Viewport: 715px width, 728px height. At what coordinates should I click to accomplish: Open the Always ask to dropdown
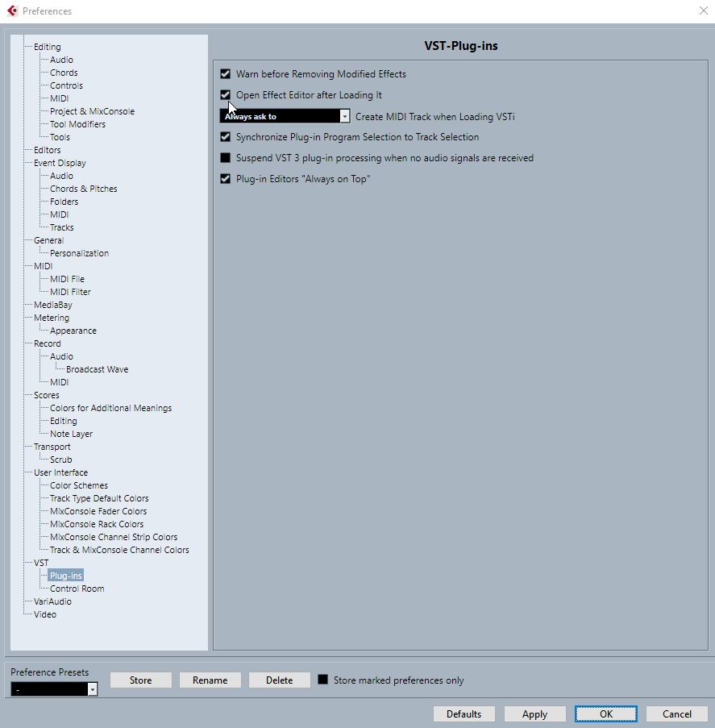[x=285, y=116]
